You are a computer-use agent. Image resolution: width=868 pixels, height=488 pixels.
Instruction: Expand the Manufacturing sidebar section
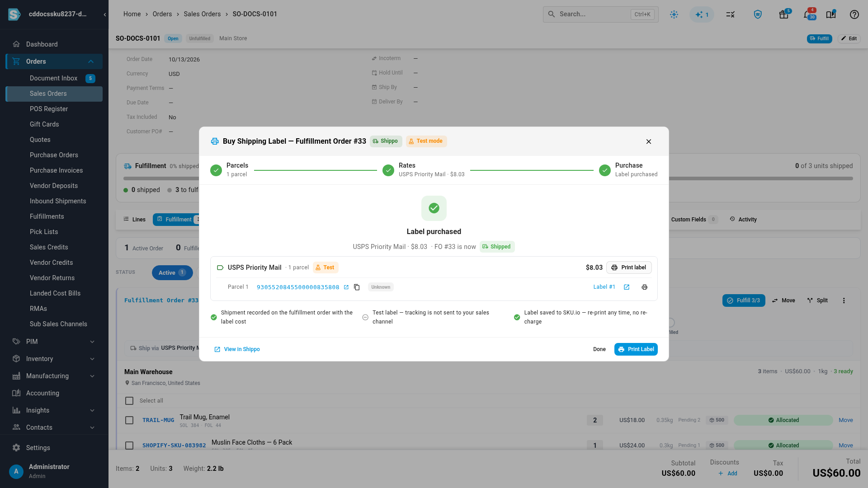point(92,376)
